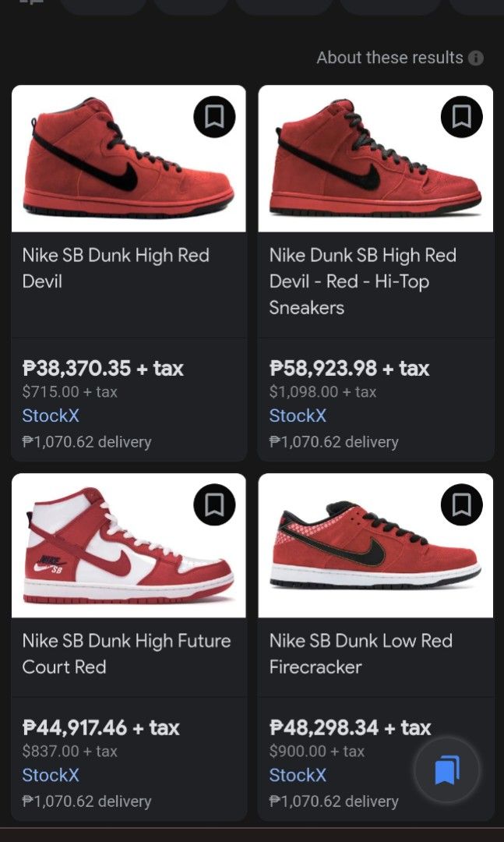Save the Nike Dunk SB High Red Devil Hi-Top
This screenshot has height=842, width=504.
pyautogui.click(x=461, y=116)
